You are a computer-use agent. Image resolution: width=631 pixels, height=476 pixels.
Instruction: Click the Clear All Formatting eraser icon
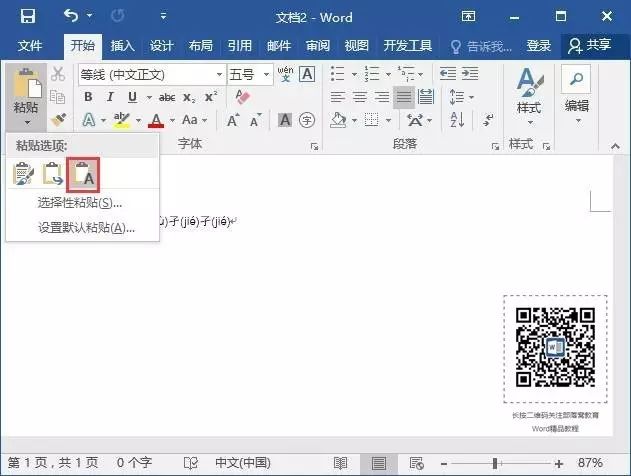[240, 97]
